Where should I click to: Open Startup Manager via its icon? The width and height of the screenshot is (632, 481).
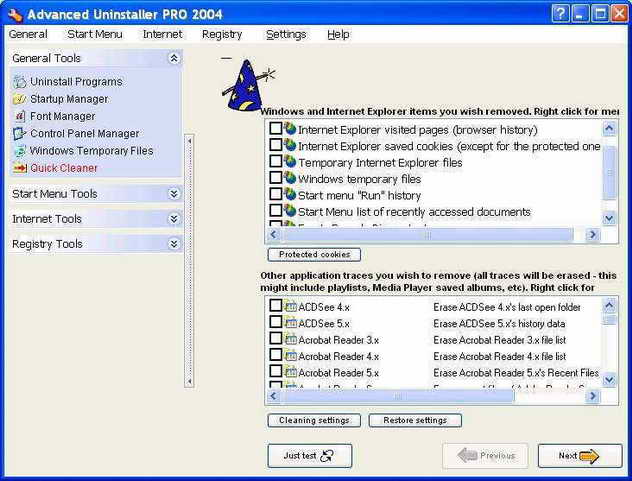click(x=19, y=99)
